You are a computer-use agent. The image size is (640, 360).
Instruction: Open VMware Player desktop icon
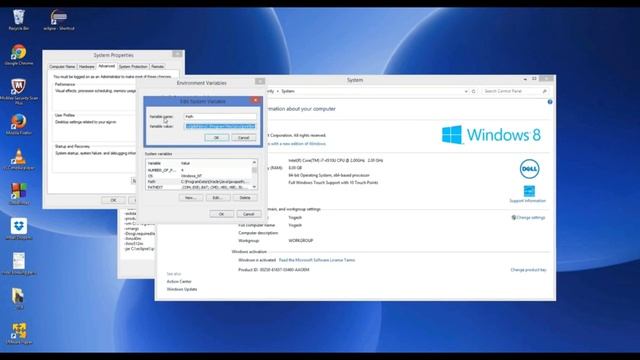(18, 333)
